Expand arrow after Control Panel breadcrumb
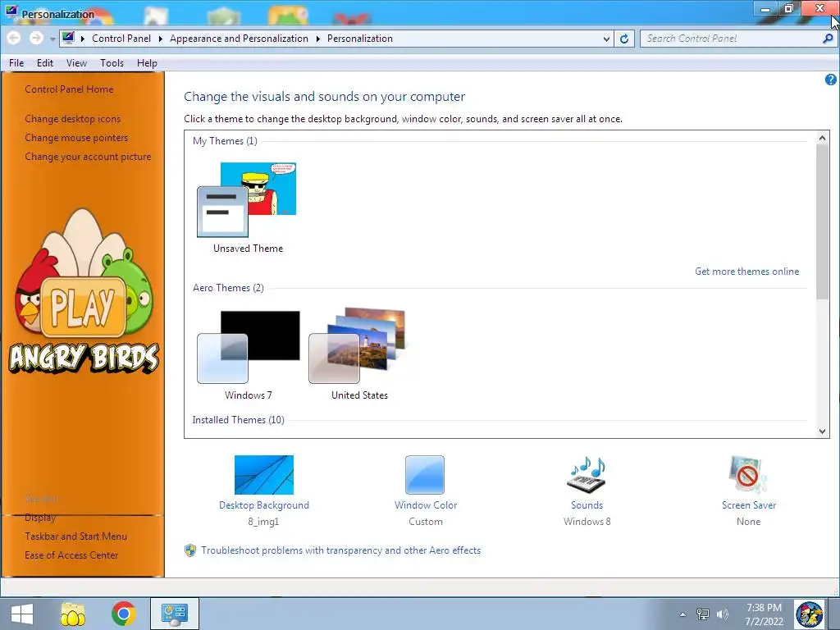Viewport: 840px width, 630px height. tap(160, 39)
